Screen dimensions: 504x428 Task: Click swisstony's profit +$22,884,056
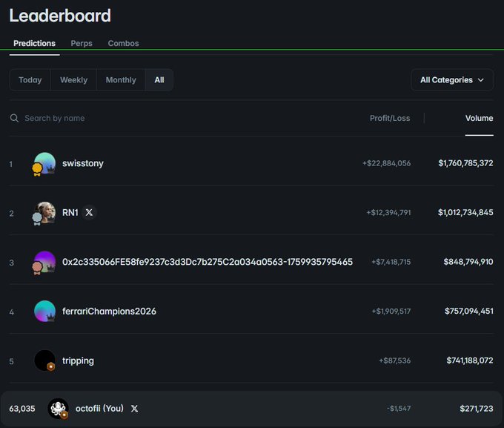click(x=386, y=163)
